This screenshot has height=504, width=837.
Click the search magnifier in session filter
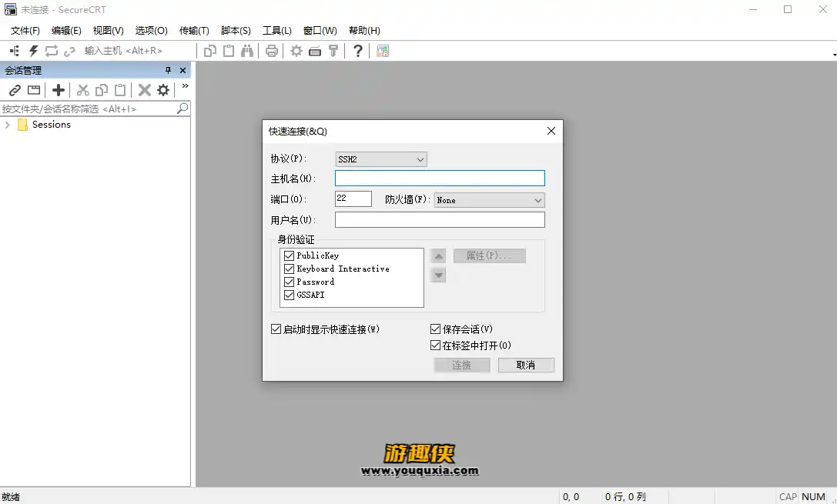182,108
